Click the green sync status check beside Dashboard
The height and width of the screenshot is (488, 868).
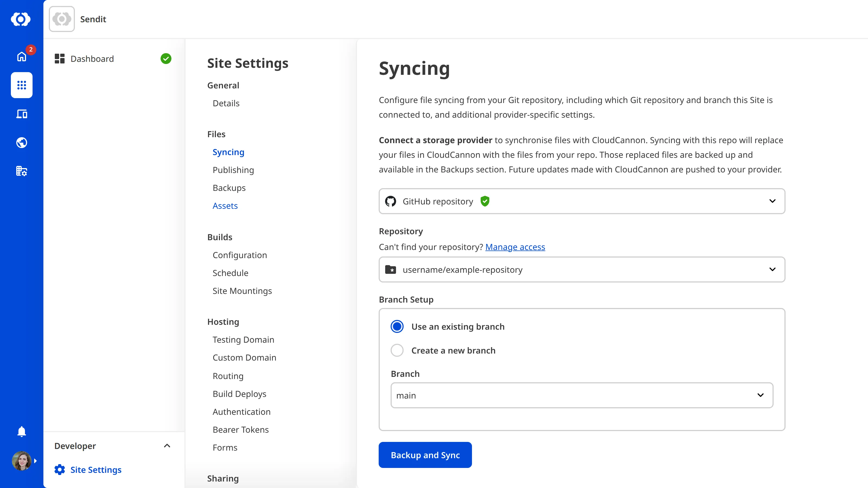click(x=166, y=58)
